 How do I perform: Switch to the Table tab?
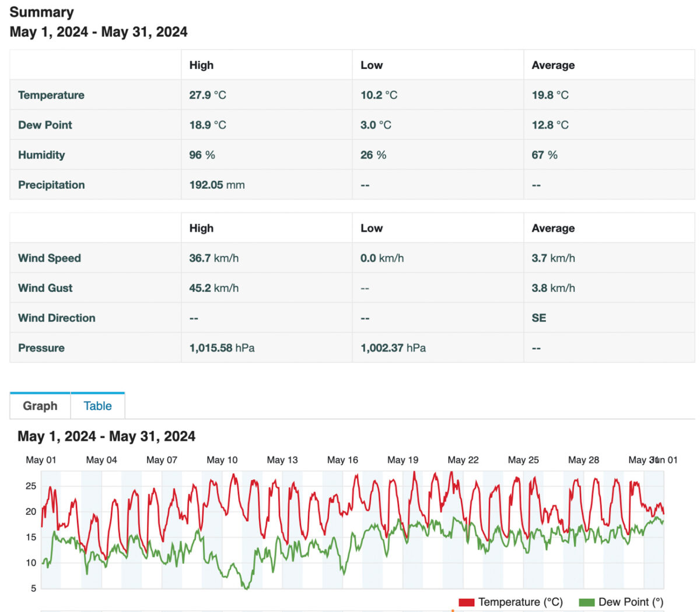point(97,406)
